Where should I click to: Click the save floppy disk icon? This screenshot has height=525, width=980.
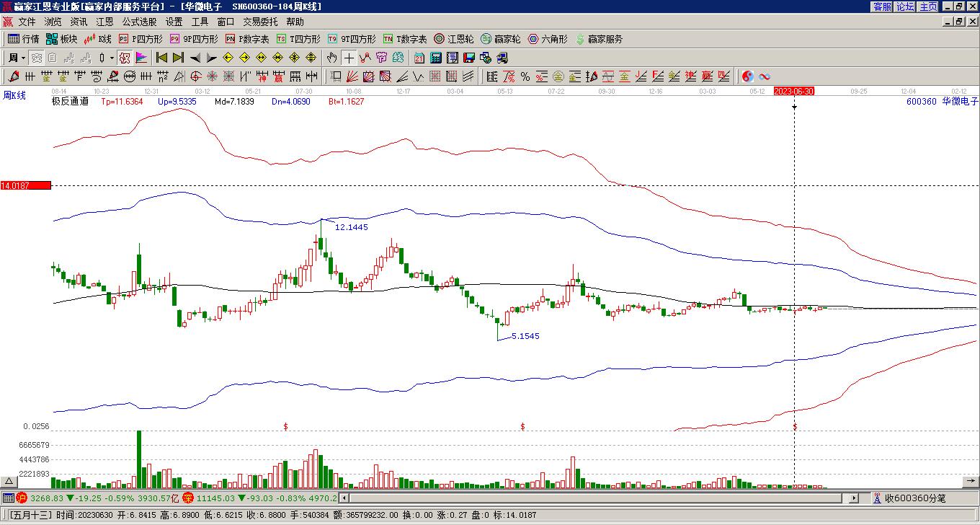coord(469,58)
